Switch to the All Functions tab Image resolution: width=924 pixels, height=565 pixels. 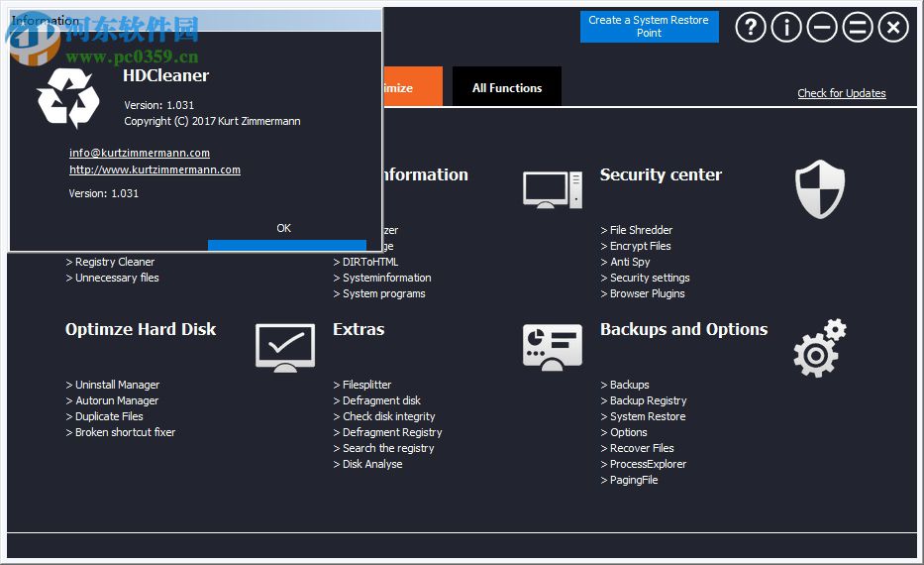tap(507, 88)
